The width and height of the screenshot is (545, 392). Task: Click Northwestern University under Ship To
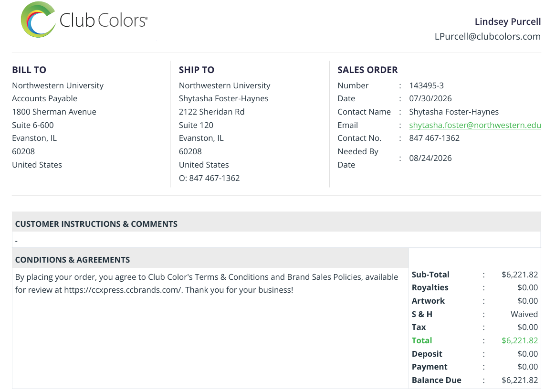point(224,85)
